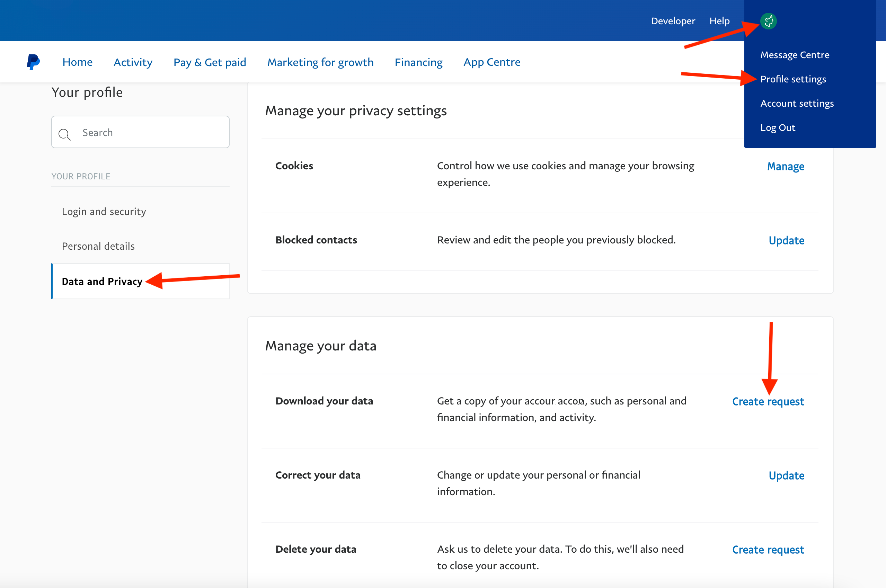The width and height of the screenshot is (886, 588).
Task: Click the 'Download your data' label
Action: (x=324, y=401)
